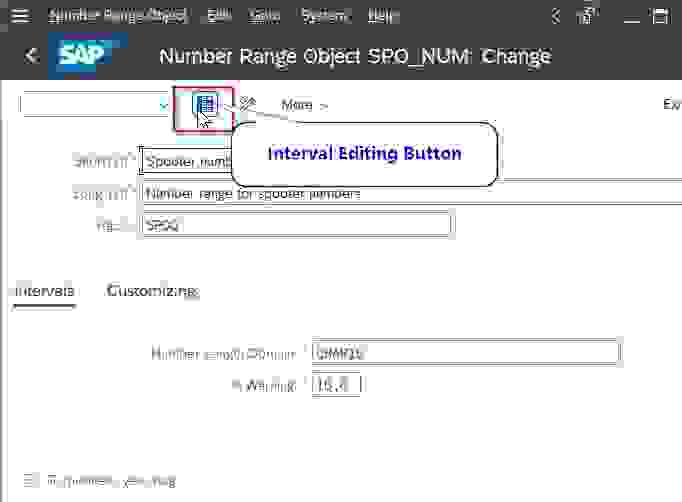The height and width of the screenshot is (502, 682).
Task: Open the hamburger menu icon
Action: point(20,16)
